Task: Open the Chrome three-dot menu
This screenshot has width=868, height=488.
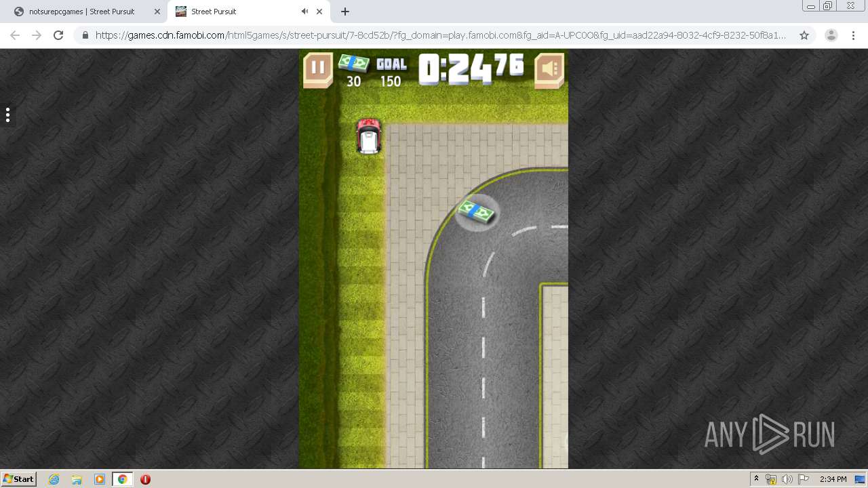Action: click(853, 35)
